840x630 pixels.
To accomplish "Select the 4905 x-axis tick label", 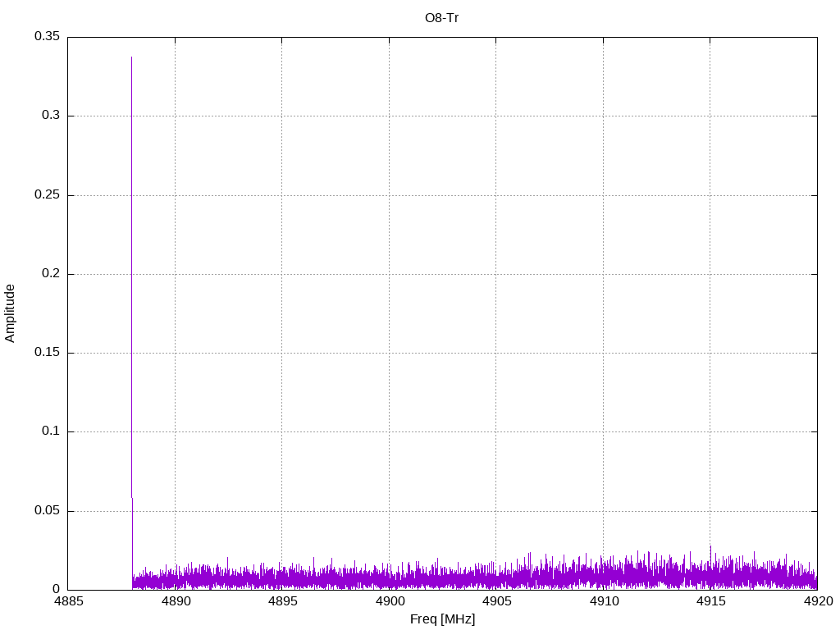I will pos(496,602).
